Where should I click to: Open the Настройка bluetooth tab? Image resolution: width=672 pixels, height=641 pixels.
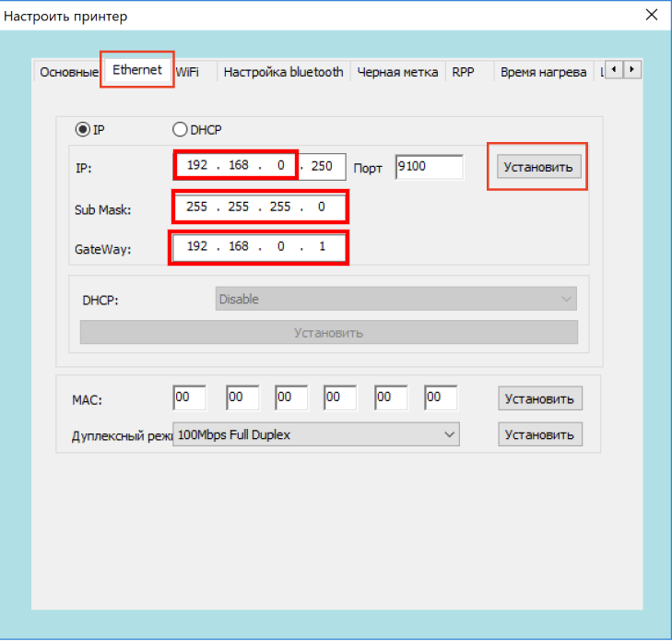pos(283,72)
